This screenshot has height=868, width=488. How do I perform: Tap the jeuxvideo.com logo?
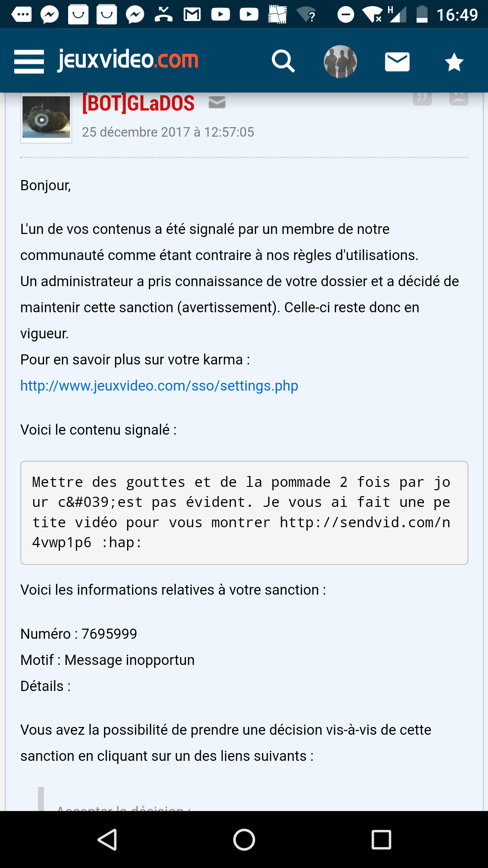[x=128, y=60]
